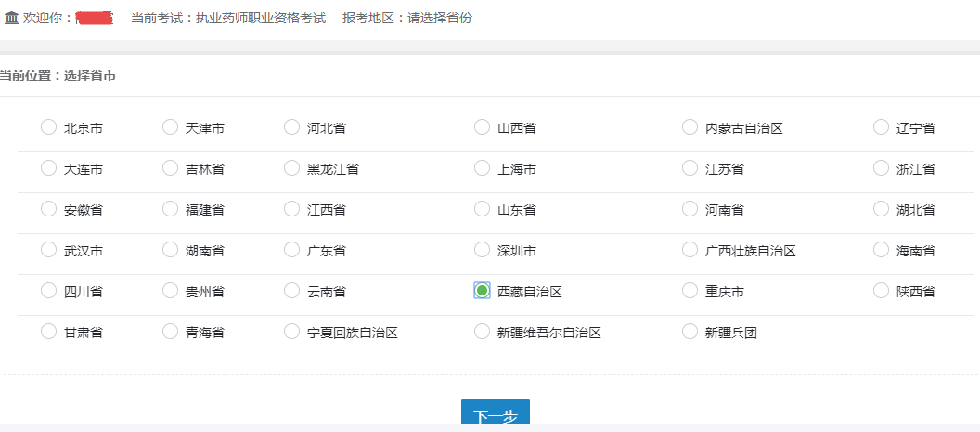Pick the 山东省 radio option
980x432 pixels.
pos(482,209)
